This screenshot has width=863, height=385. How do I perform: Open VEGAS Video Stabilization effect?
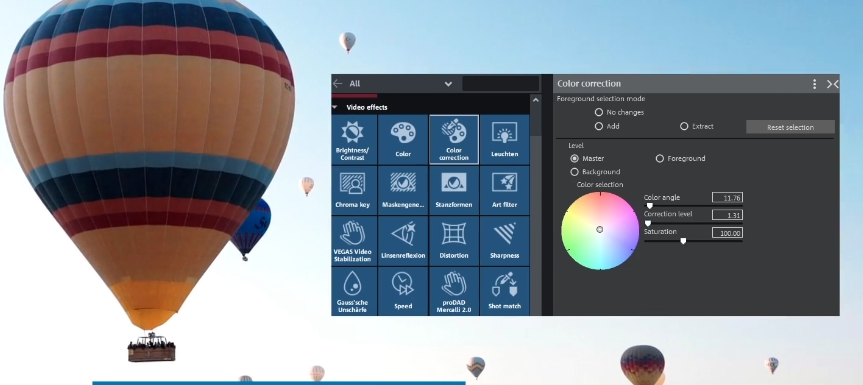tap(353, 241)
